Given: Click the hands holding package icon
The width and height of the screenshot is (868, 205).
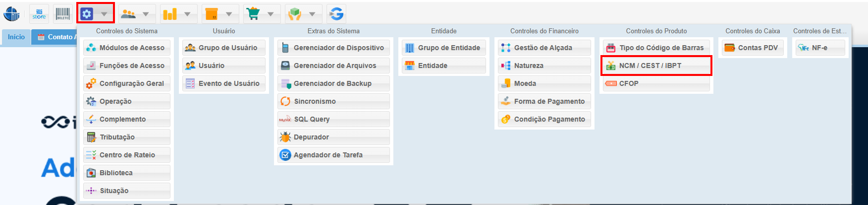Looking at the screenshot, I should 295,14.
